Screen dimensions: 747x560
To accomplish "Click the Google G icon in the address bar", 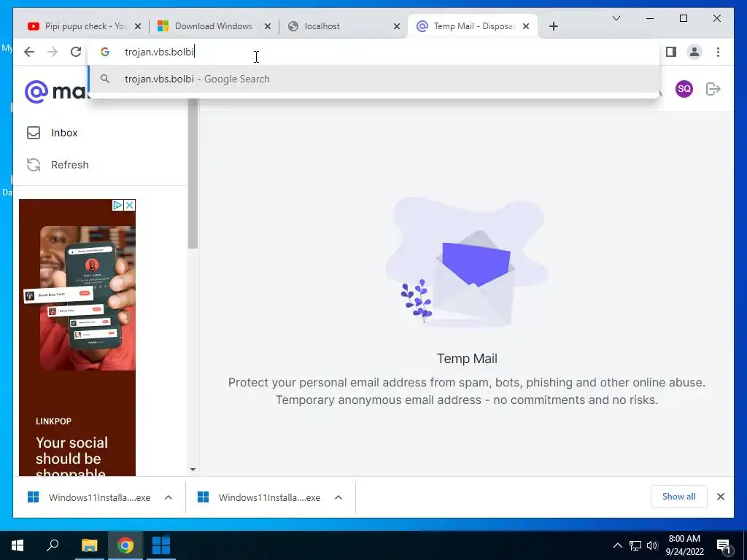I will pos(105,52).
